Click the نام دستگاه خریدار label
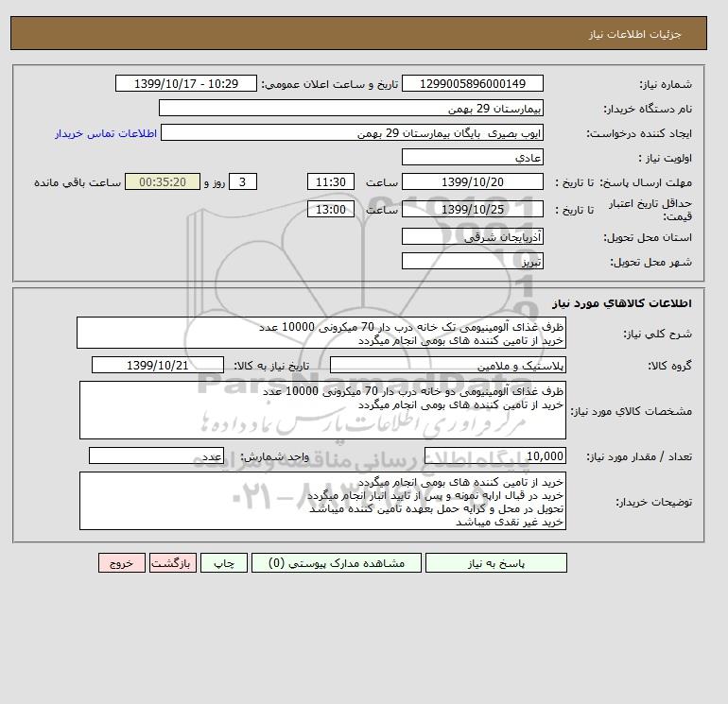728x704 pixels. [648, 109]
